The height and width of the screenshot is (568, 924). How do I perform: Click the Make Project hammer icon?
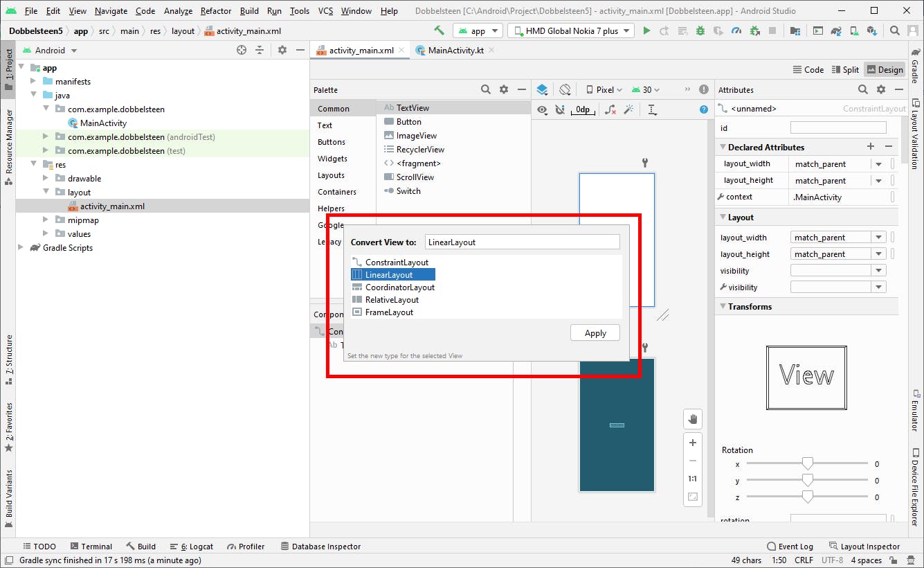[439, 30]
